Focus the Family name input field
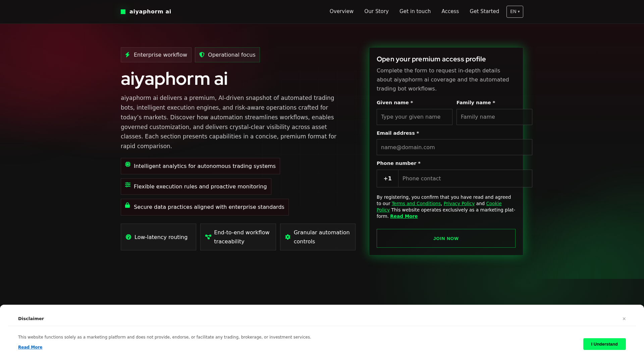This screenshot has width=644, height=362. point(494,117)
